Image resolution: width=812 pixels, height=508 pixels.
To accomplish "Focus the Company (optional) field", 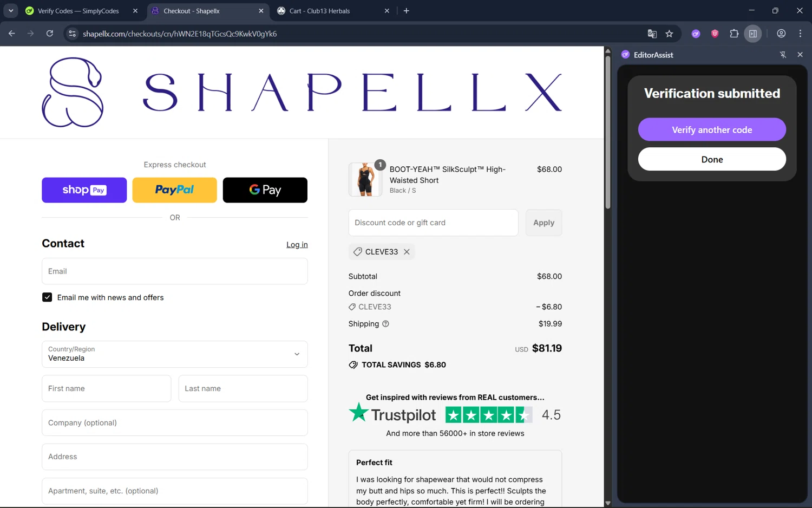I will 174,423.
